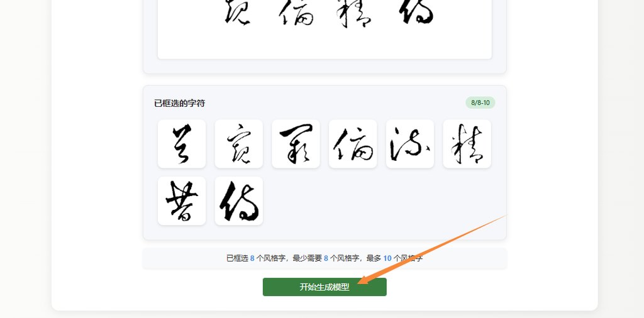Select the 偏 character thumbnail in selected list

coord(353,144)
